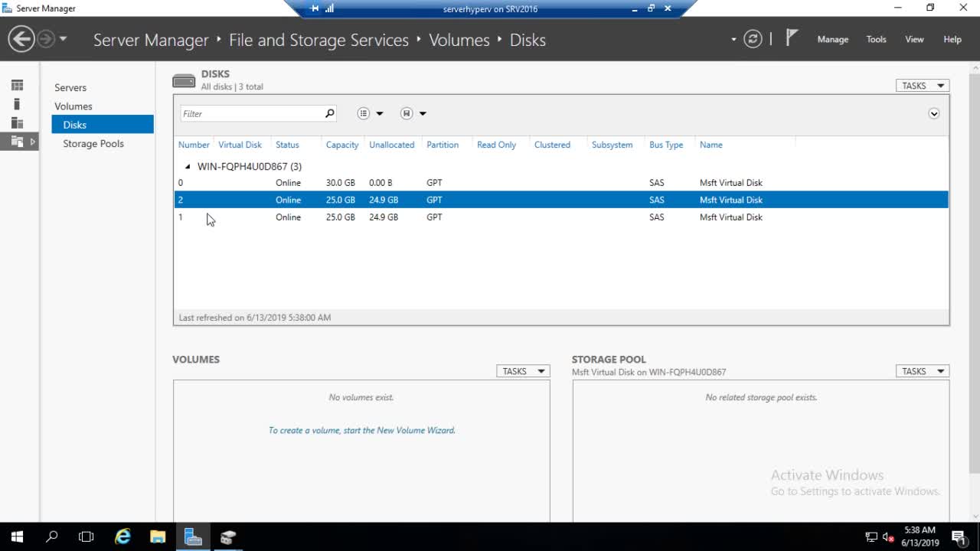Click the filter search magnifier icon
Image resolution: width=980 pixels, height=551 pixels.
tap(330, 113)
